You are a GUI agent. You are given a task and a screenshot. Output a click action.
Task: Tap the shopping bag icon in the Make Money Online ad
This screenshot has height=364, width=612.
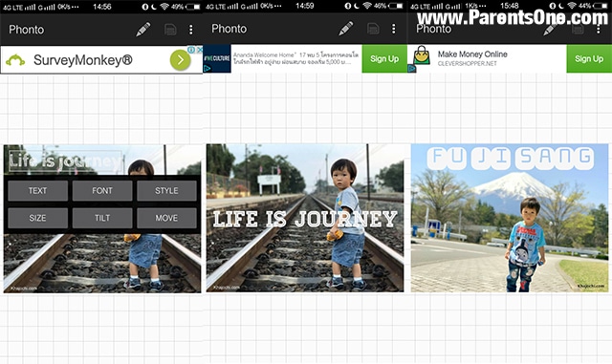[422, 55]
